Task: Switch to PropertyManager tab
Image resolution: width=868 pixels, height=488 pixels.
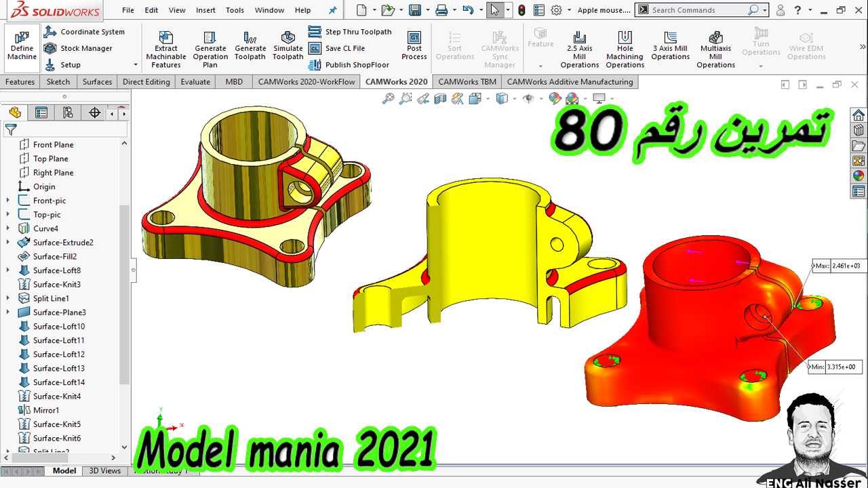Action: (x=41, y=113)
